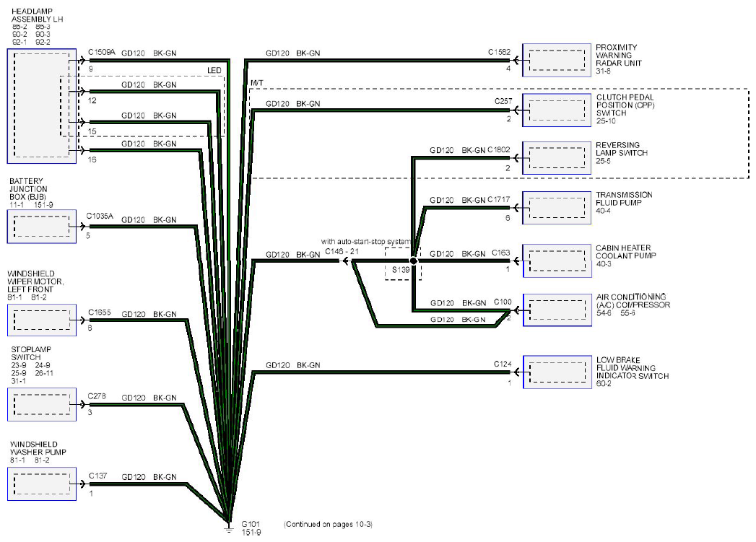Click connector label 'C1035A'

point(100,216)
